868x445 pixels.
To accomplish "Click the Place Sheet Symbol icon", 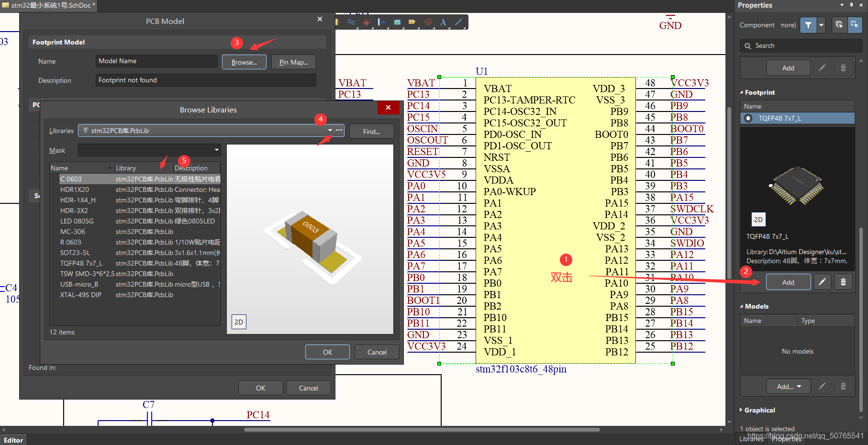I will click(x=397, y=22).
